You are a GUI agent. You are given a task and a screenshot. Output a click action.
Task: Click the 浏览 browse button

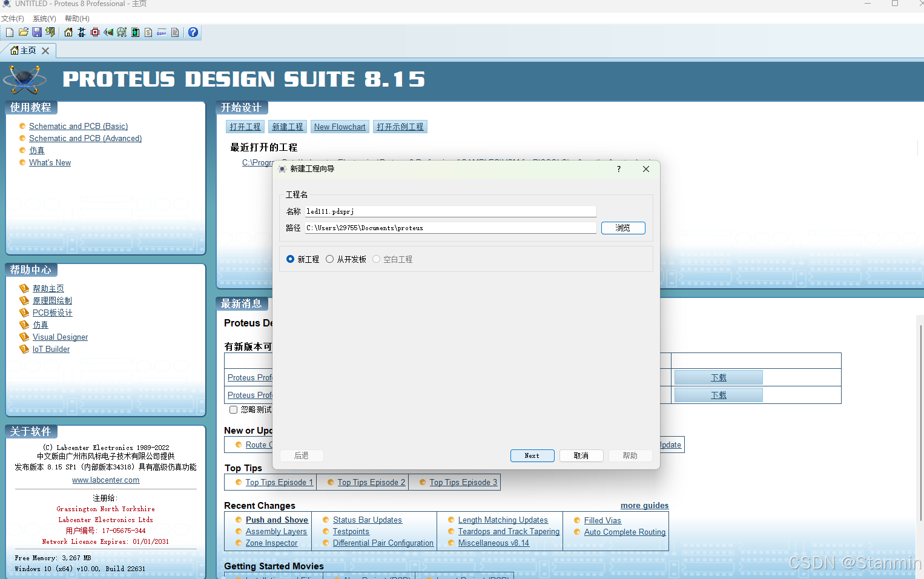click(x=623, y=228)
